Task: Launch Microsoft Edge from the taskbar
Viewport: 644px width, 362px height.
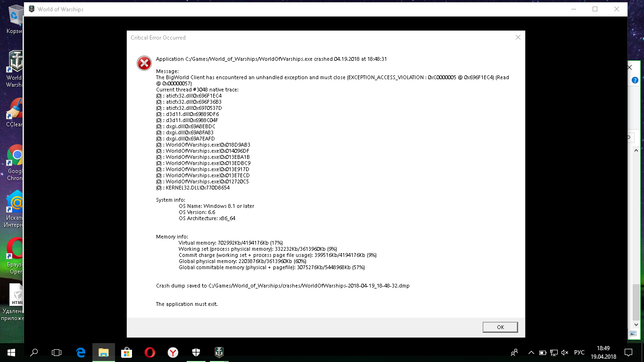Action: click(x=81, y=352)
